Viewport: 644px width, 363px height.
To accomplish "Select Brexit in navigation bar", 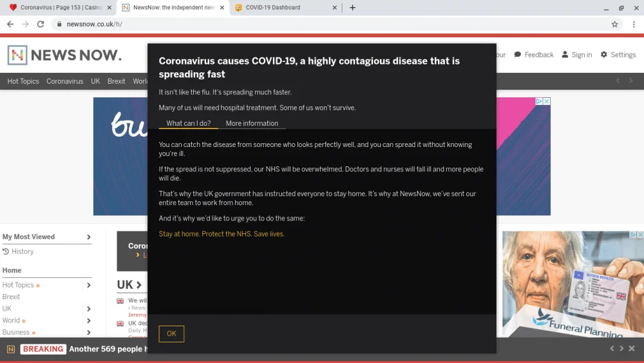I will click(x=116, y=81).
